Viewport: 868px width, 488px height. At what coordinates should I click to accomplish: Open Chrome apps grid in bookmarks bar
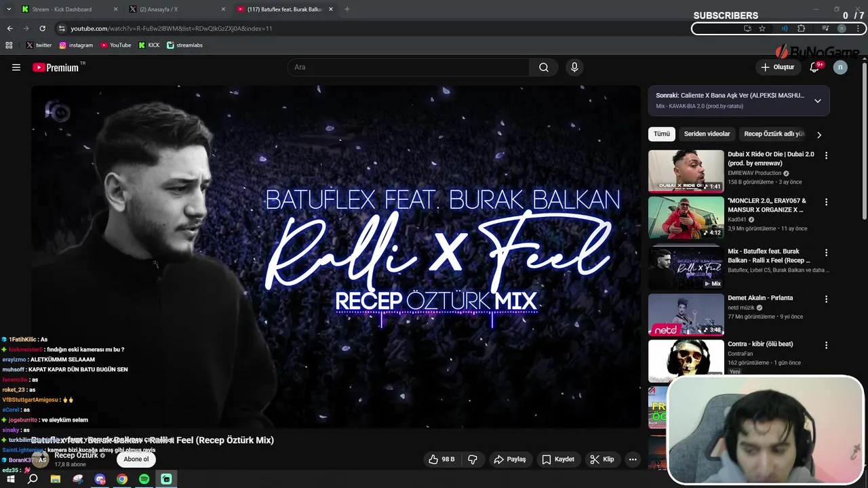point(9,45)
